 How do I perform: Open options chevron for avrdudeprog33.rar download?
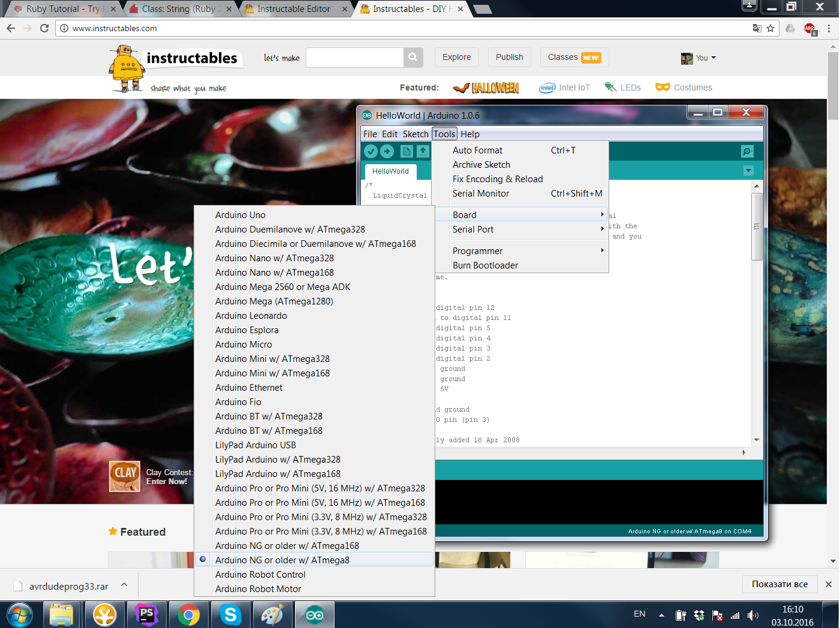[x=124, y=585]
